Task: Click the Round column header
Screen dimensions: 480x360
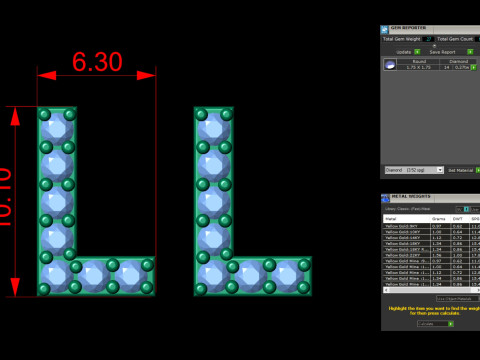Action: coord(418,61)
